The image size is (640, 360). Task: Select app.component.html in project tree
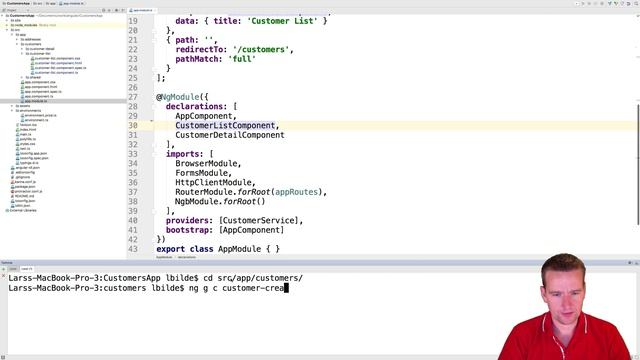tap(39, 87)
